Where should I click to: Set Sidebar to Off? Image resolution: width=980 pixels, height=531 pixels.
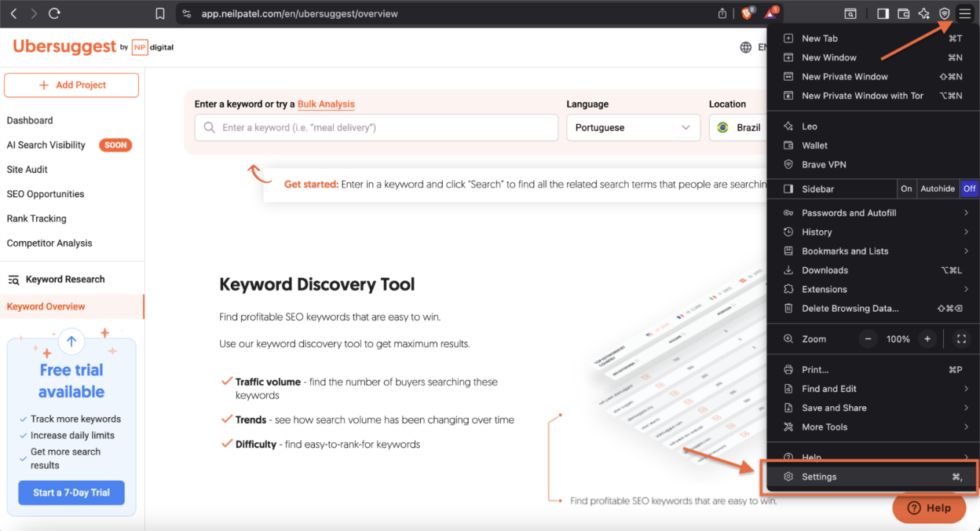pyautogui.click(x=970, y=189)
